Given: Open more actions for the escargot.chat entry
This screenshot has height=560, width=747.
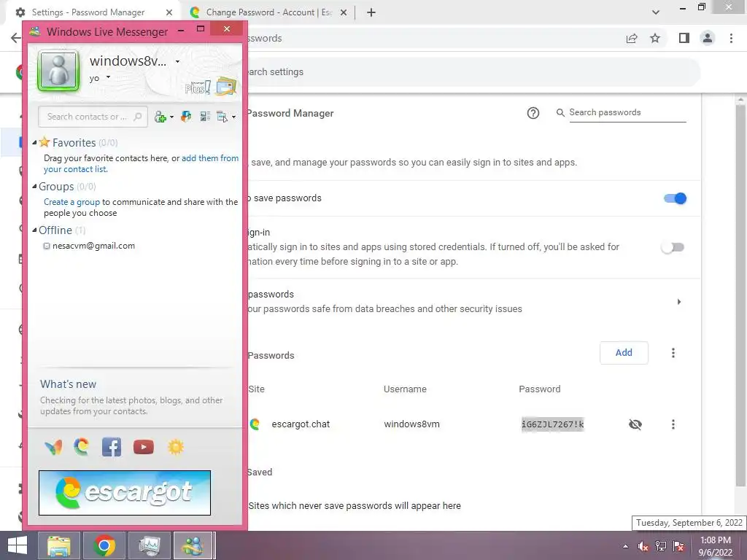Looking at the screenshot, I should 673,424.
